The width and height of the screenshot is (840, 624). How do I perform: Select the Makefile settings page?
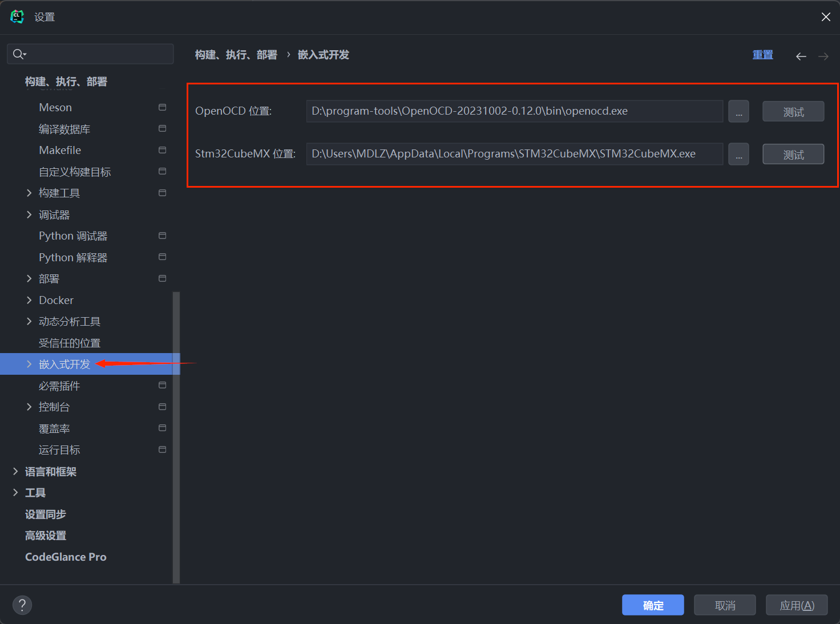(60, 150)
